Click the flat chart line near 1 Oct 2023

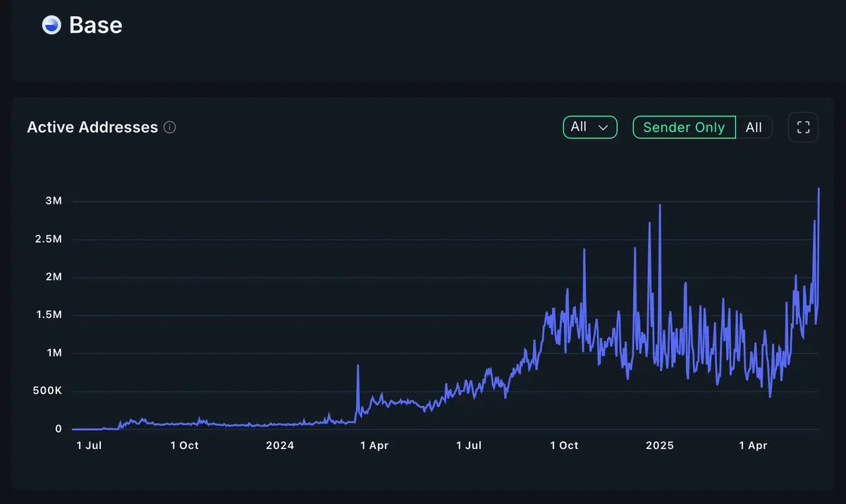point(185,424)
